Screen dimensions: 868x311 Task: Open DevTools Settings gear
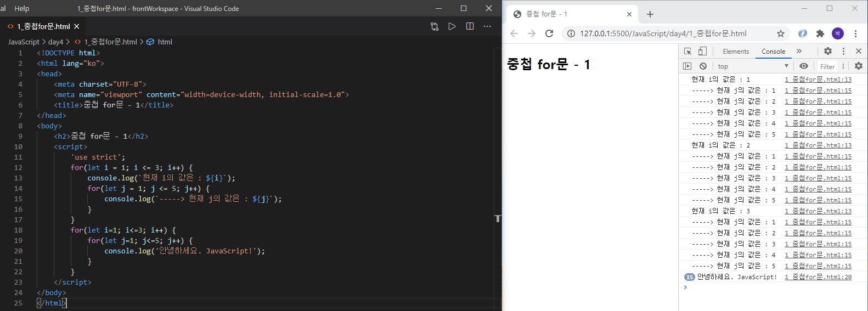click(828, 51)
